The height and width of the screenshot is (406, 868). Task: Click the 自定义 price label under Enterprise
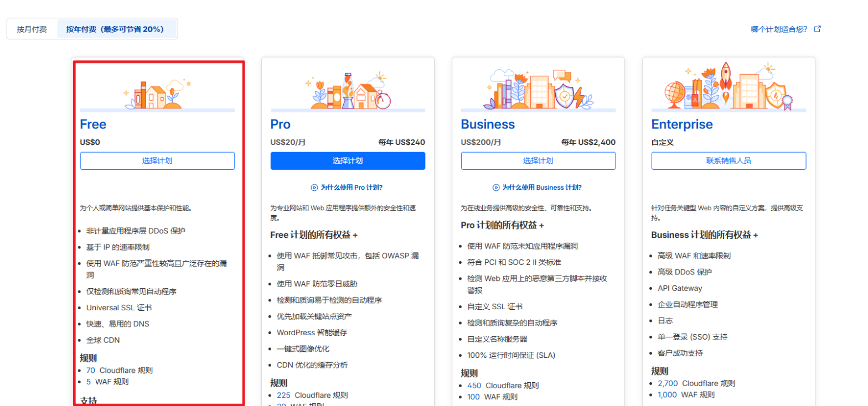click(x=663, y=142)
